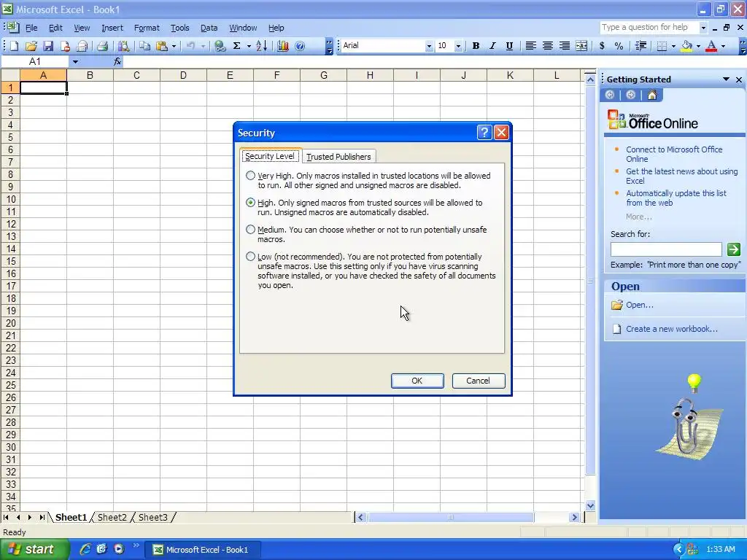The height and width of the screenshot is (560, 747).
Task: Click the Windows start button
Action: (x=34, y=550)
